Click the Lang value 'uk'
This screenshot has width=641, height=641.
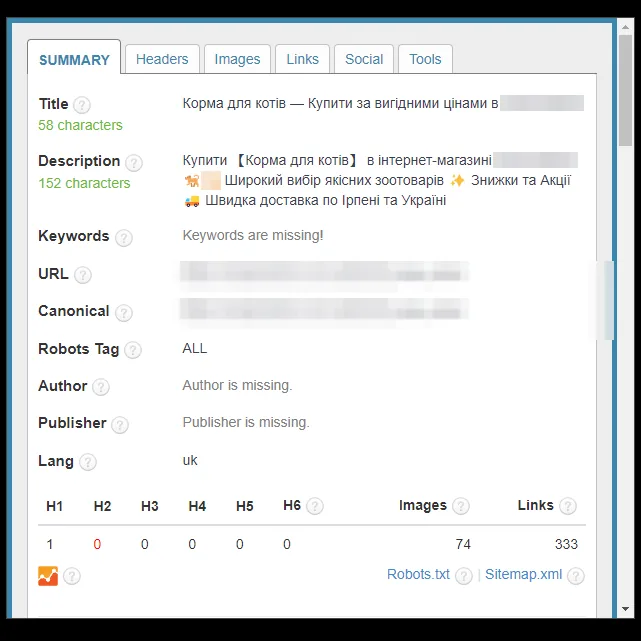click(190, 460)
